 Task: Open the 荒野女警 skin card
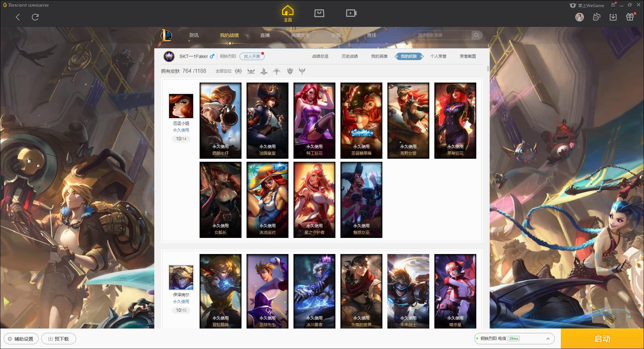(x=408, y=120)
